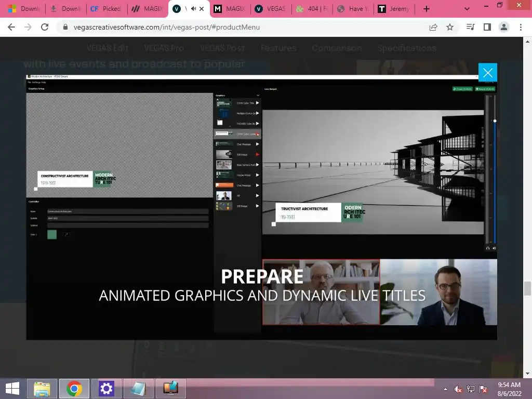Open the Chrome profile menu
Viewport: 532px width, 399px height.
click(504, 27)
